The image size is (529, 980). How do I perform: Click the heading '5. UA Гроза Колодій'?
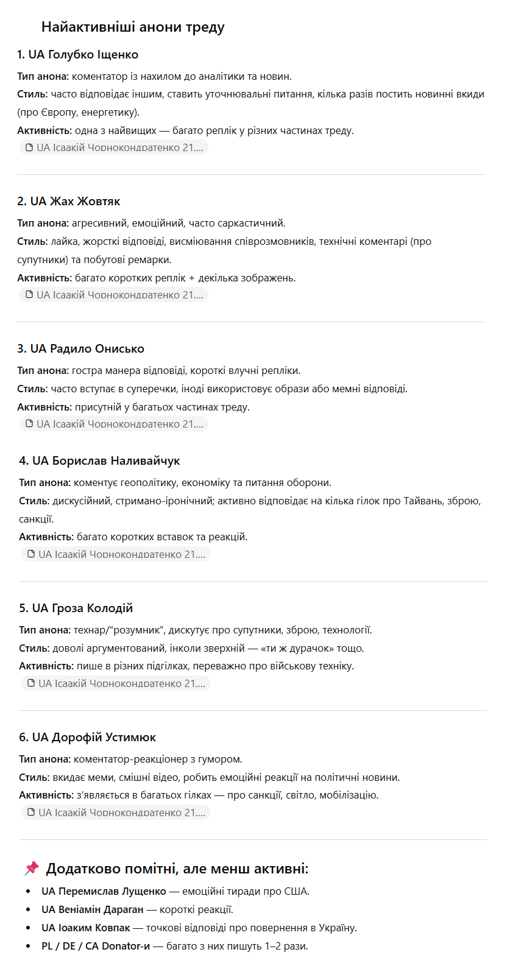[76, 608]
